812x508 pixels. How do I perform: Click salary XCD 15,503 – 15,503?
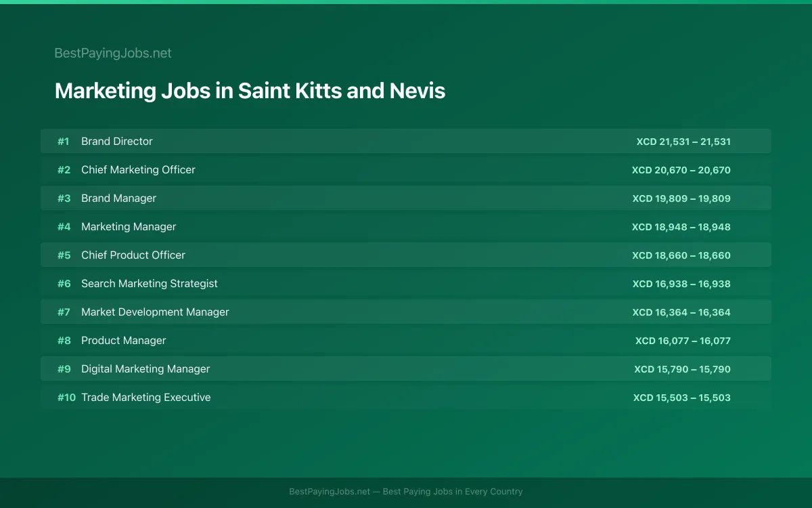(682, 398)
